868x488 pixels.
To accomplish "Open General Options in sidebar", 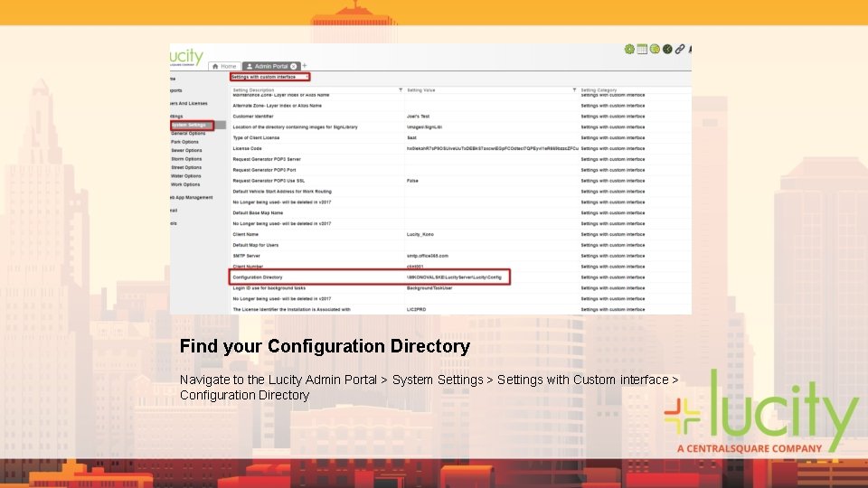I will [188, 134].
